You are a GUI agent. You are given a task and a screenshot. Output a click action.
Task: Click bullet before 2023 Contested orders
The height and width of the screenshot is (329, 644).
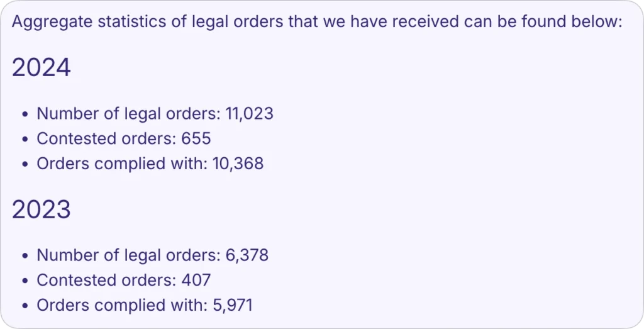point(25,281)
